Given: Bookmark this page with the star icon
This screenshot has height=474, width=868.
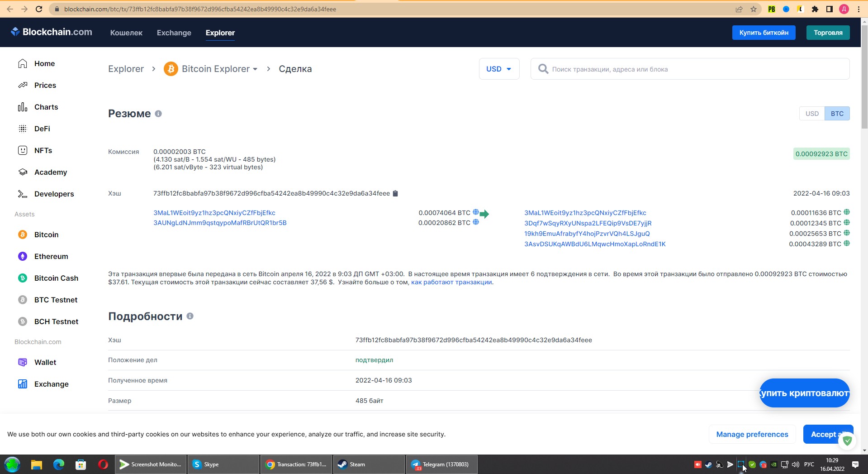Looking at the screenshot, I should pos(754,9).
